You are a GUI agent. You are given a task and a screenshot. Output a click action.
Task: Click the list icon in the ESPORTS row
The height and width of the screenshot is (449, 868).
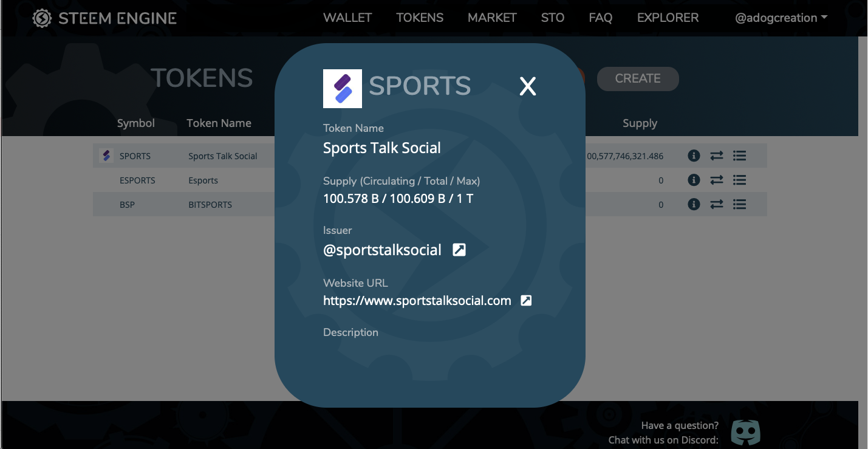coord(739,180)
